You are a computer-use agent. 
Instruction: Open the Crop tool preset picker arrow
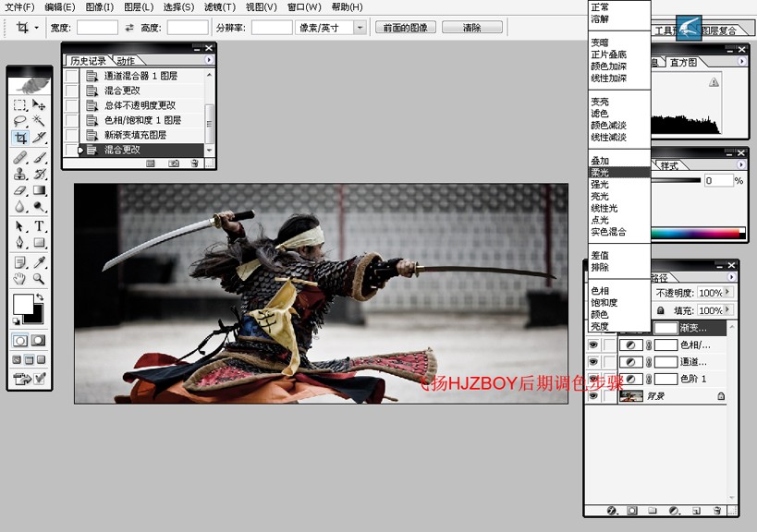pyautogui.click(x=37, y=28)
